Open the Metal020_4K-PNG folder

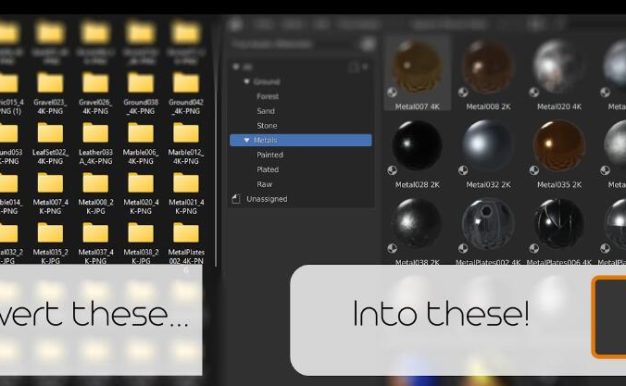(x=141, y=193)
